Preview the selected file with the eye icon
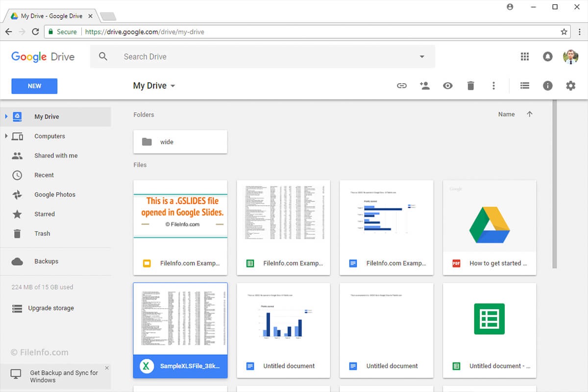 [x=447, y=85]
